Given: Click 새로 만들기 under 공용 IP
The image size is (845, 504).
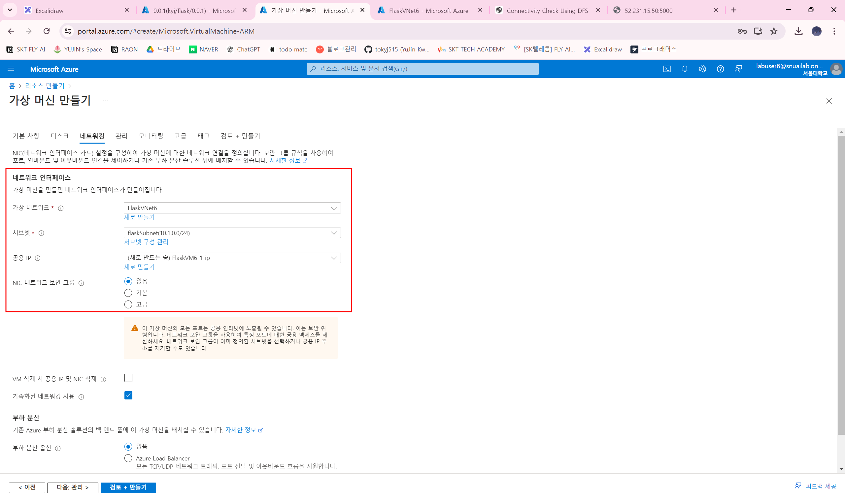Looking at the screenshot, I should (139, 267).
